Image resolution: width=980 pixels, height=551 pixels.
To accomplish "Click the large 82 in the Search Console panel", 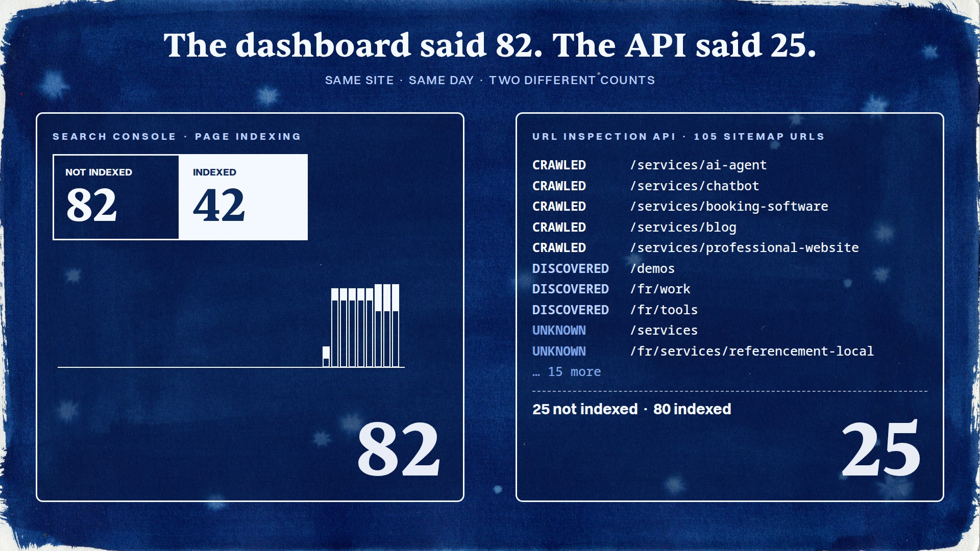I will point(399,449).
